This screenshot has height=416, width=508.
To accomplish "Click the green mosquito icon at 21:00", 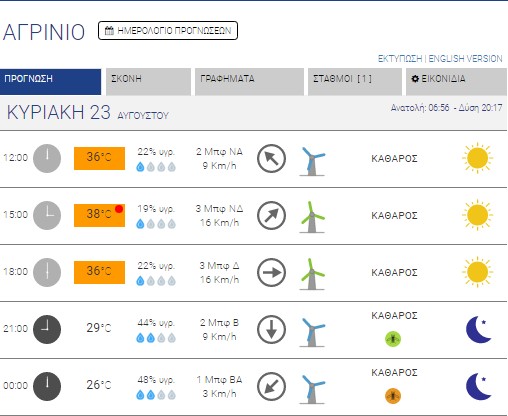I will pos(393,339).
